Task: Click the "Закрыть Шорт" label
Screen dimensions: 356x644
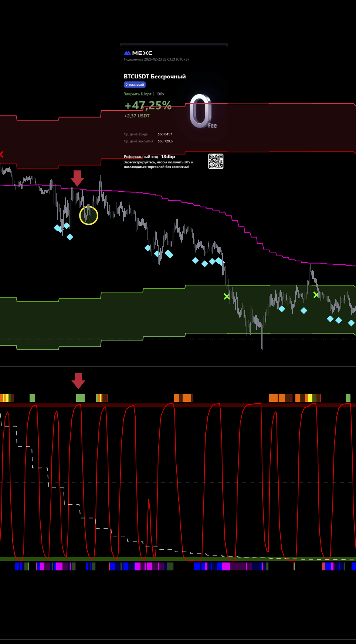Action: tap(138, 94)
